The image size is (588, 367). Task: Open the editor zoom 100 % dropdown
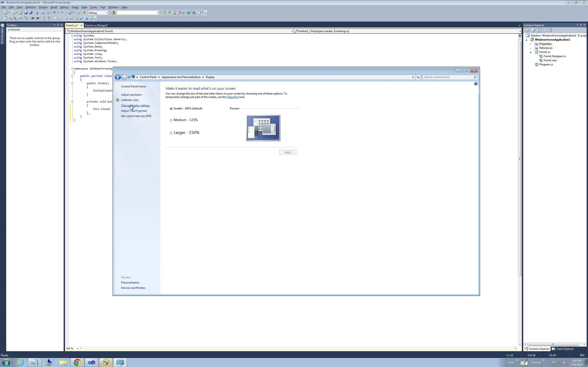point(77,348)
